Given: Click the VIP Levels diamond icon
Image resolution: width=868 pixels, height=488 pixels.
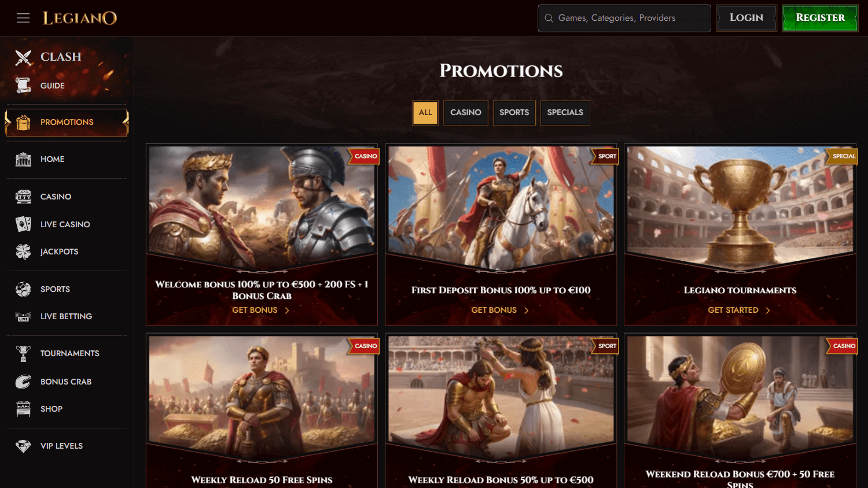Looking at the screenshot, I should 23,446.
